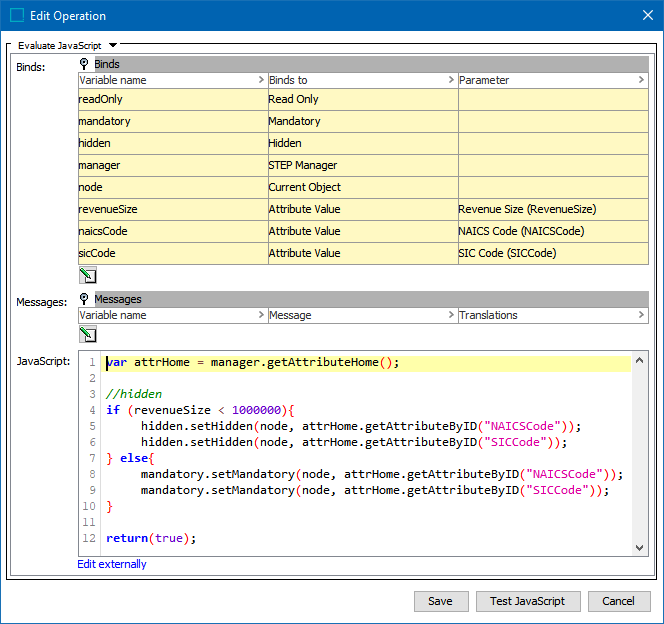Click the pin icon in Messages header
This screenshot has width=664, height=624.
(x=85, y=299)
